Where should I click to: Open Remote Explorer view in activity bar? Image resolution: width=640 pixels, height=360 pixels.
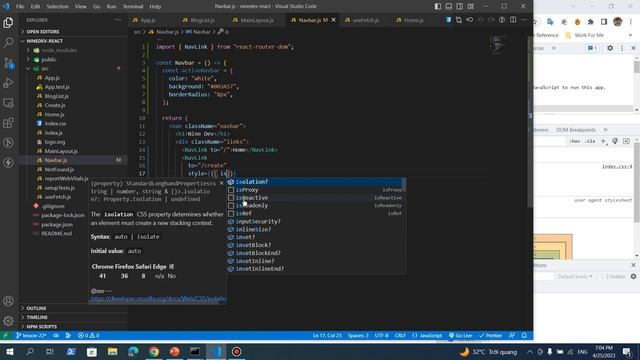8,103
